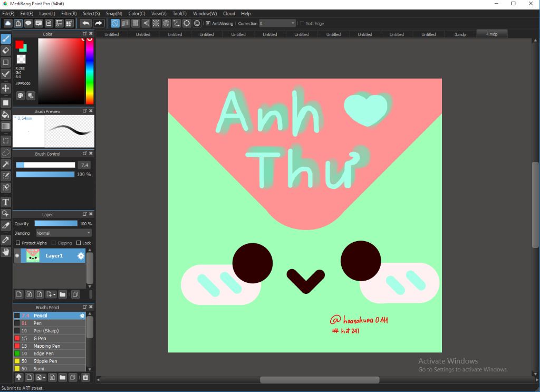Viewport: 540px width, 392px height.
Task: Undock the Brush: Pencil panel
Action: tap(85, 307)
